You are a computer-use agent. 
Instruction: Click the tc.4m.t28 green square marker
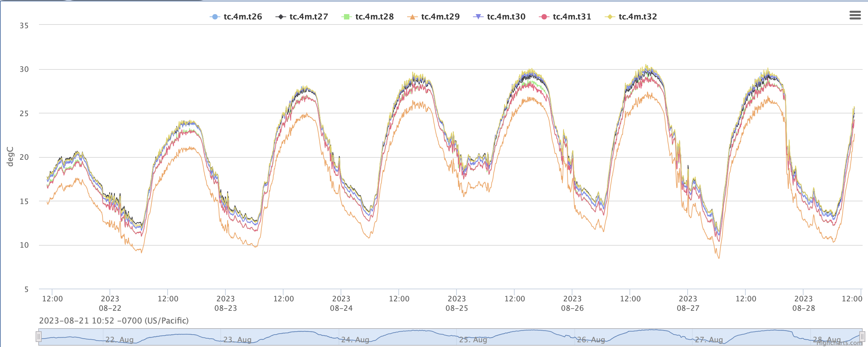346,17
